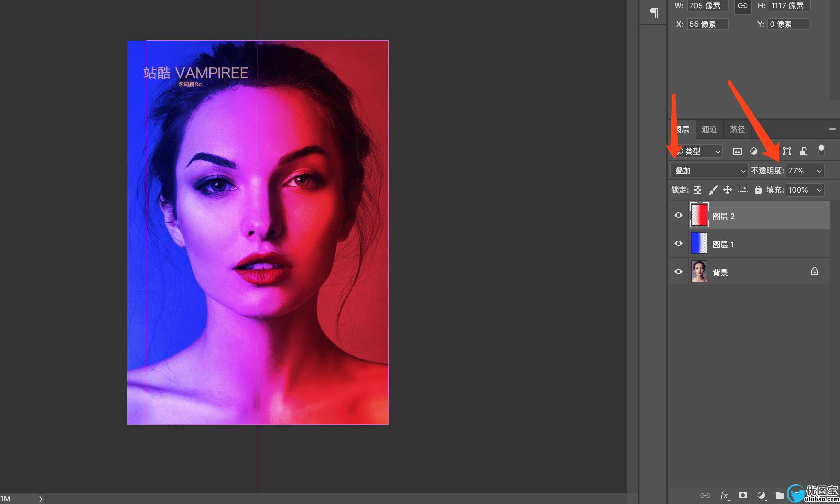Add a layer mask from bottom bar
The image size is (840, 504).
(743, 495)
